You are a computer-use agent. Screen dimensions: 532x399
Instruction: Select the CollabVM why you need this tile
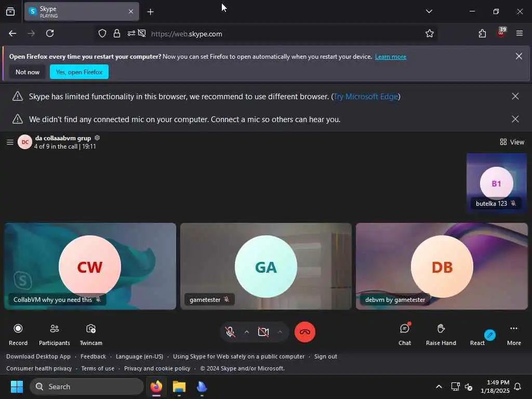point(90,266)
